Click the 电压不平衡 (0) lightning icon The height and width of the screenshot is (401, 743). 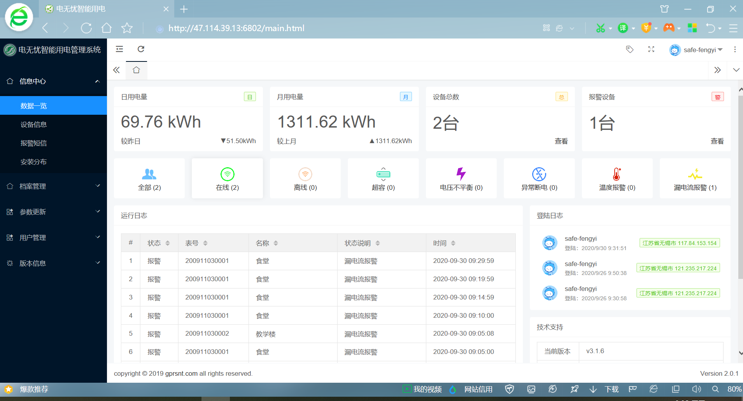[461, 175]
